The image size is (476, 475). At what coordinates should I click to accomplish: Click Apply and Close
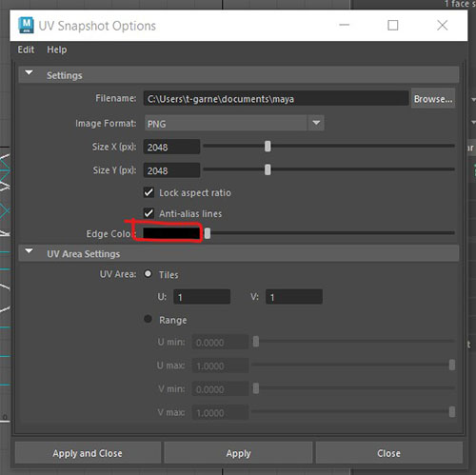(88, 453)
